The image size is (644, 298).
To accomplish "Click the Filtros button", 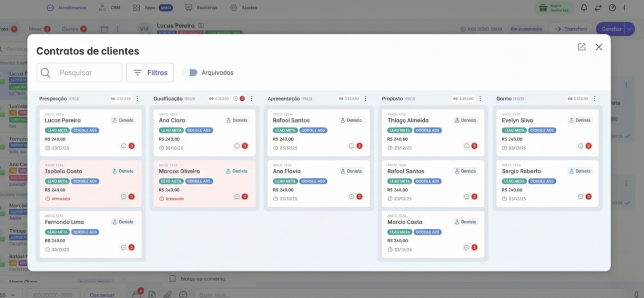I will coord(150,73).
